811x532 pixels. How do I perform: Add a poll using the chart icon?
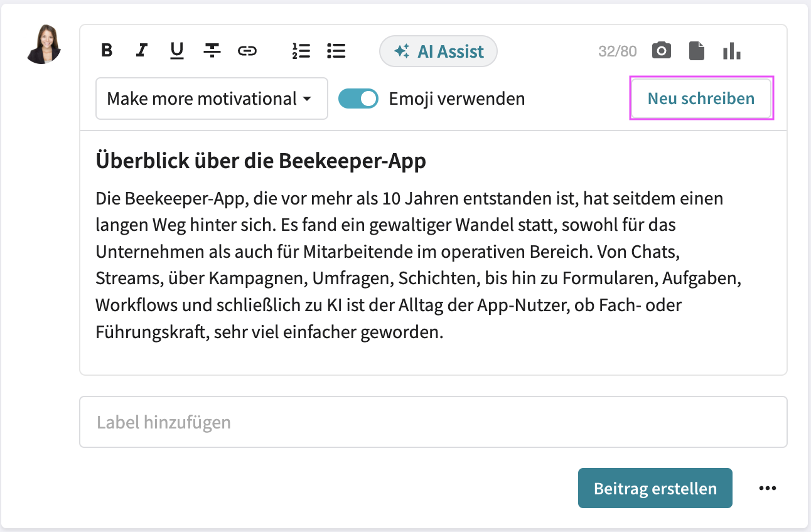click(732, 51)
